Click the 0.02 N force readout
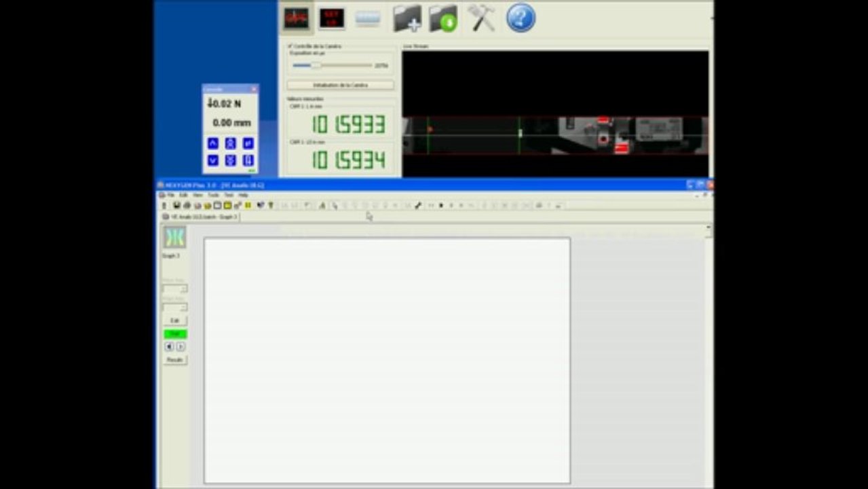The width and height of the screenshot is (868, 489). pos(225,103)
